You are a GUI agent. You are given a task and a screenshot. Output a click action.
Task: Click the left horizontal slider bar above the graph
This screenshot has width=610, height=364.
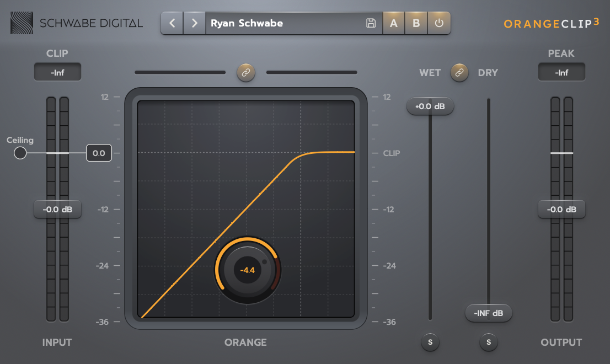(x=180, y=72)
